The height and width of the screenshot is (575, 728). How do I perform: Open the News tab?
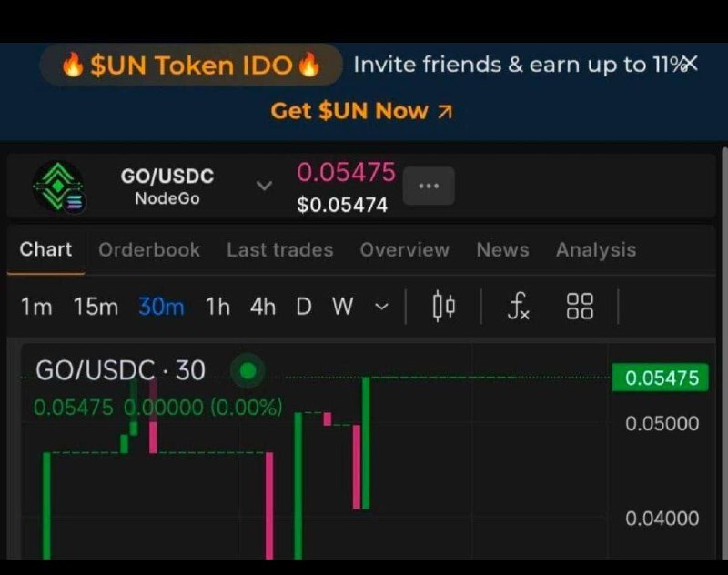click(503, 249)
